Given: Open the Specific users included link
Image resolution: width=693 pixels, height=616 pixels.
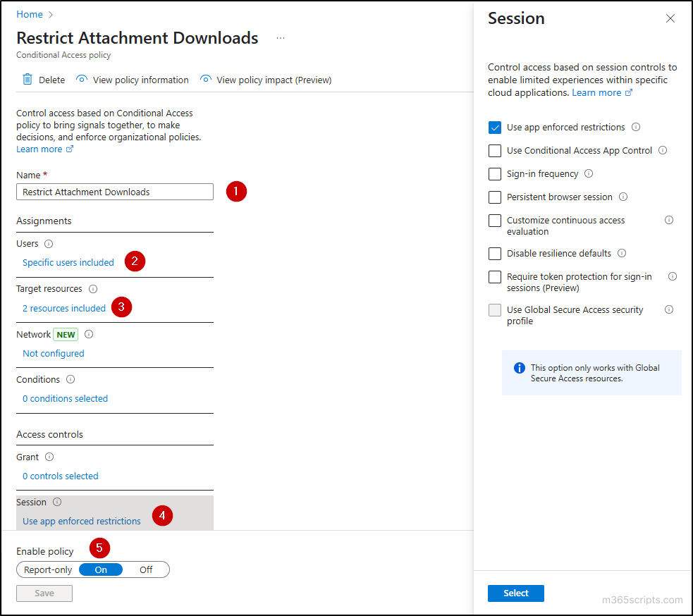Looking at the screenshot, I should [68, 261].
